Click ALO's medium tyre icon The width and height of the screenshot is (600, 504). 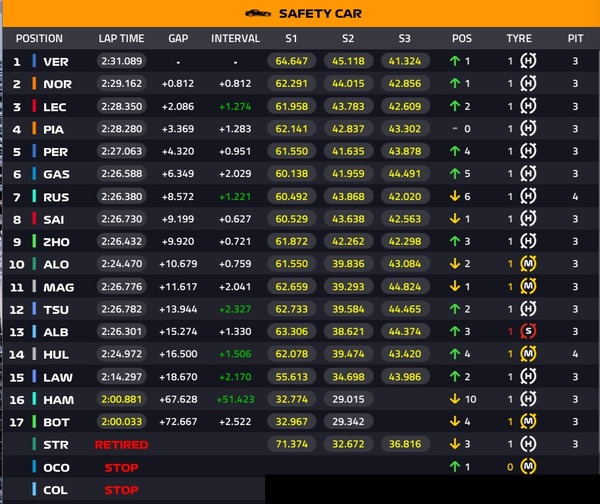[529, 264]
